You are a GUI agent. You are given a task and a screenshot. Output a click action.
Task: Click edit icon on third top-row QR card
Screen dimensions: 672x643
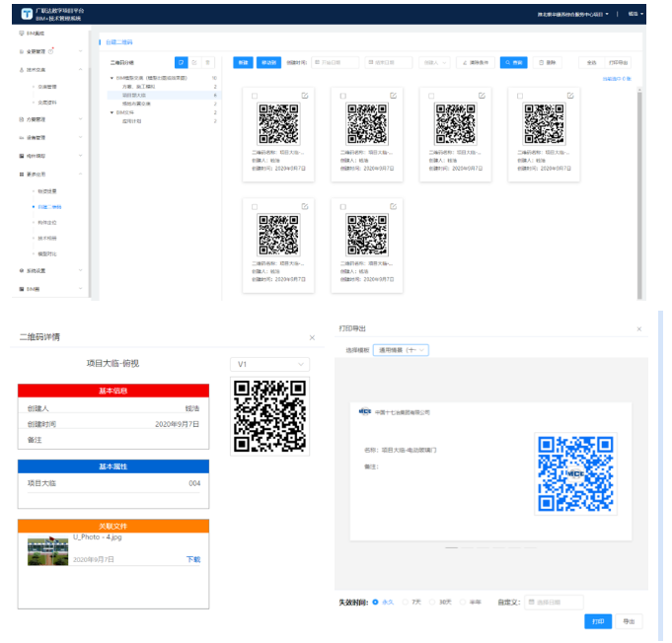coord(482,96)
